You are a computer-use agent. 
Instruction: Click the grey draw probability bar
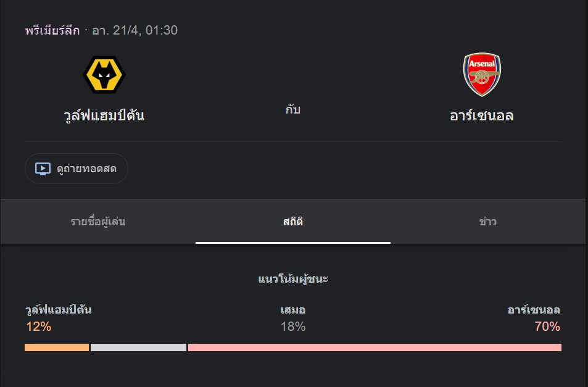[138, 347]
